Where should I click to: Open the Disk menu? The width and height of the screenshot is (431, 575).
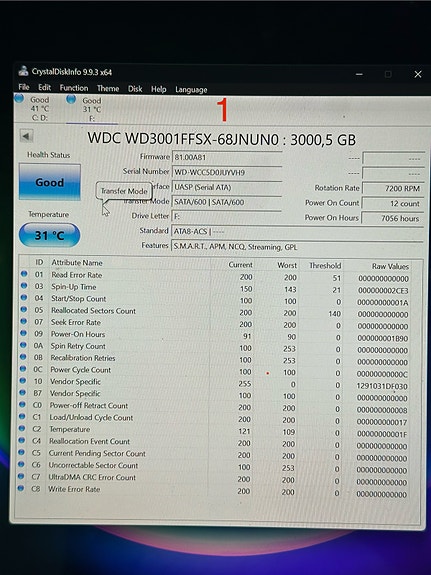click(135, 89)
